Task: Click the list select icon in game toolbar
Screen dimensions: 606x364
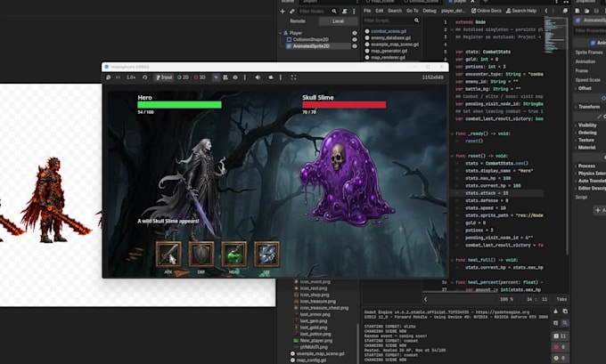Action: coord(225,77)
